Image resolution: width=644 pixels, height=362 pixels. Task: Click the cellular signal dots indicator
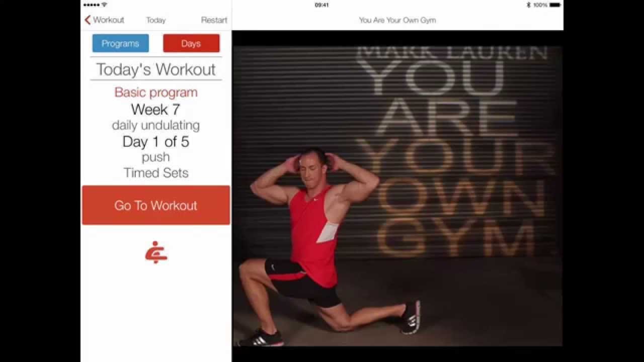coord(91,5)
